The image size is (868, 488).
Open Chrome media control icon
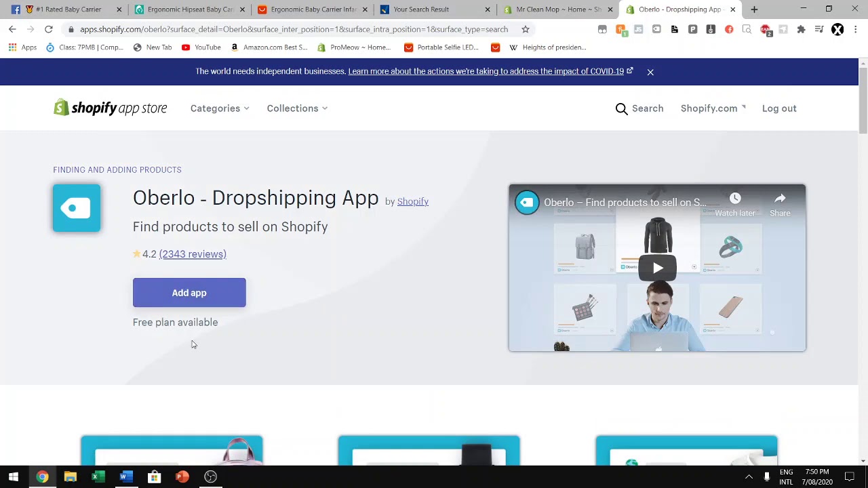pyautogui.click(x=819, y=29)
